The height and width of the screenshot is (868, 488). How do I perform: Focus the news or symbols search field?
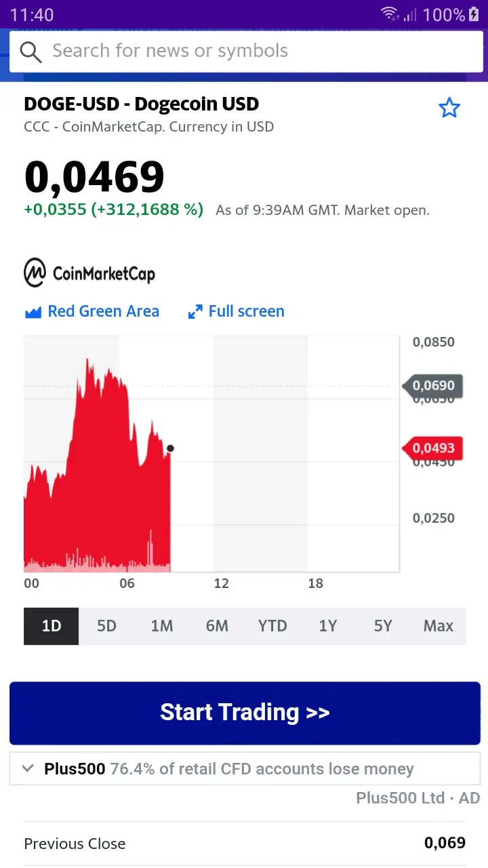pos(258,52)
